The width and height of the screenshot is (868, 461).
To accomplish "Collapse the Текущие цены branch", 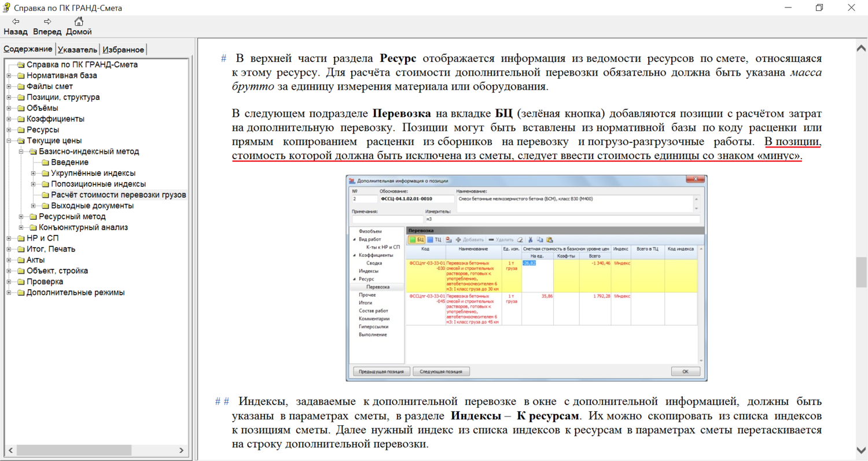I will click(x=9, y=141).
